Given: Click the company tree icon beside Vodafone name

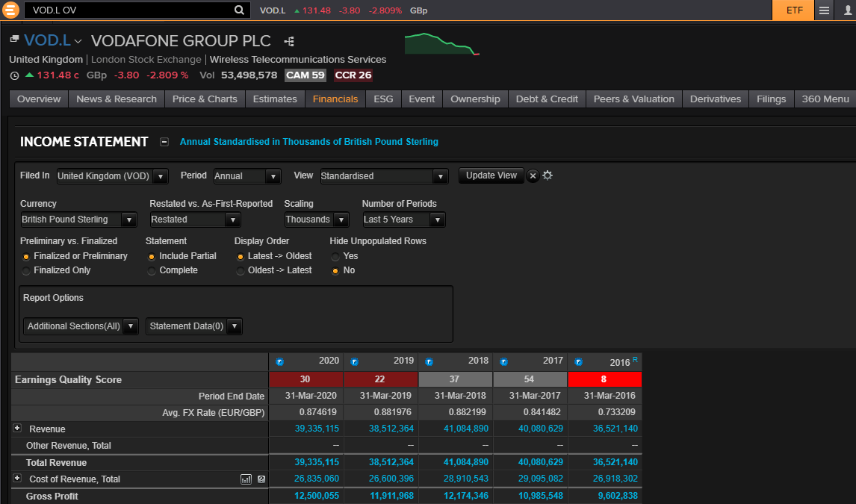Looking at the screenshot, I should [x=289, y=41].
